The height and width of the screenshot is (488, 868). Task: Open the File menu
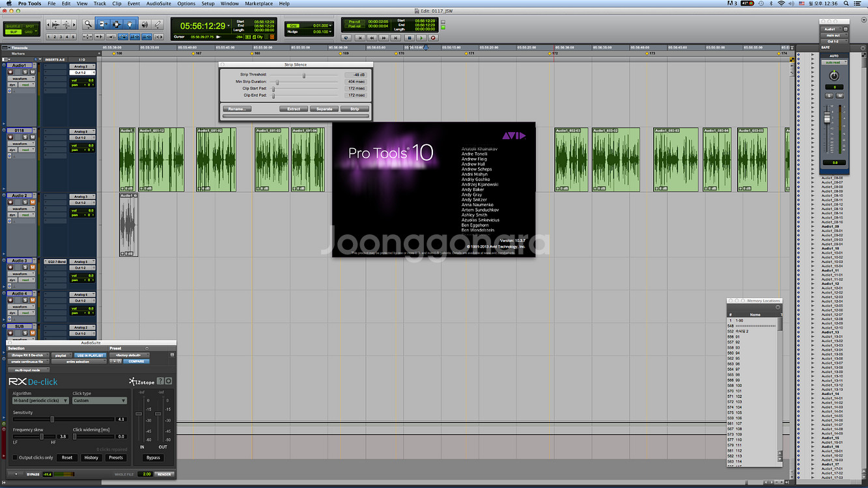(x=51, y=3)
